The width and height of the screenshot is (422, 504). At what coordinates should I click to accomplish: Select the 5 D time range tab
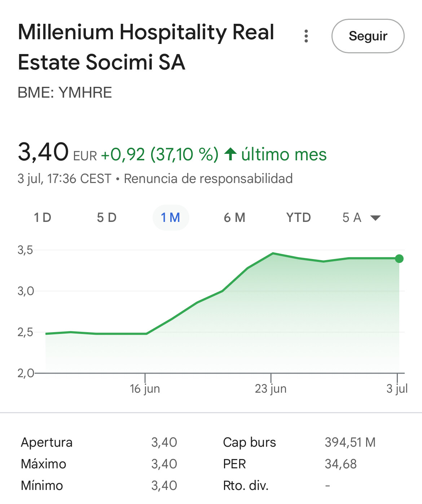point(107,218)
